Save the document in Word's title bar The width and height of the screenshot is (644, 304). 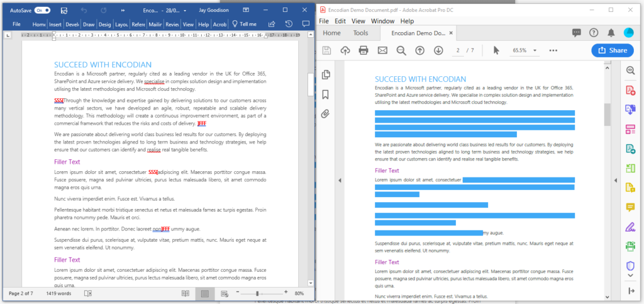point(64,10)
